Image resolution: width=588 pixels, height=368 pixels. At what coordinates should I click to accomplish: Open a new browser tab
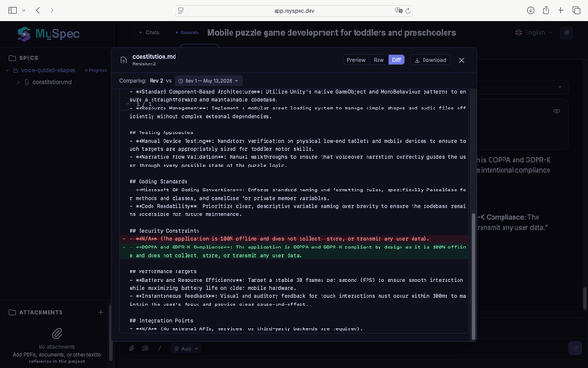(x=560, y=10)
